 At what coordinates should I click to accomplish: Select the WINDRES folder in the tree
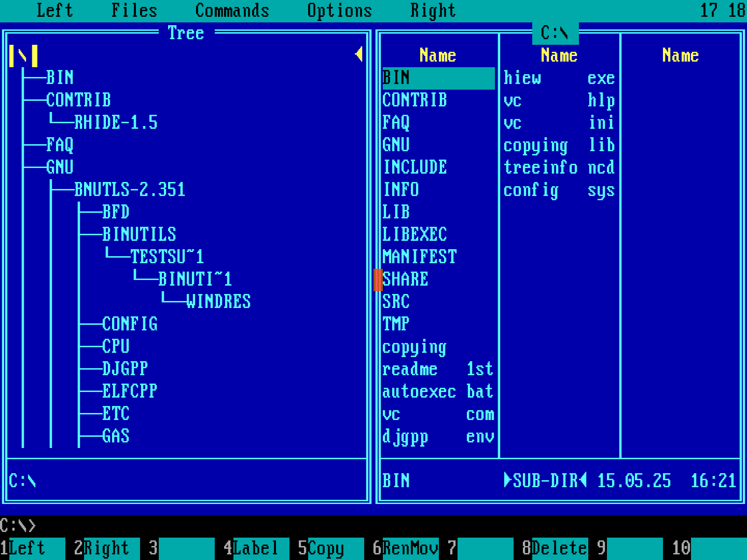pos(218,301)
